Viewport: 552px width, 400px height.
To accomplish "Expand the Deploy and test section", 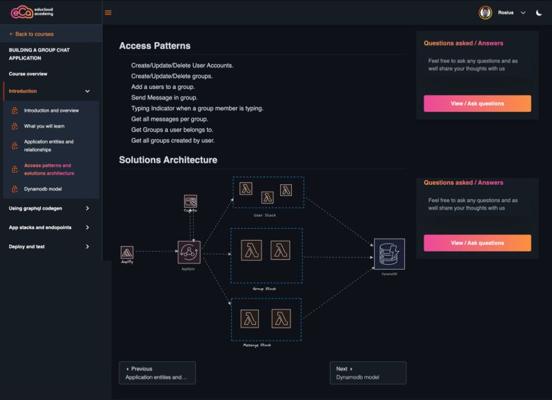I will point(87,246).
